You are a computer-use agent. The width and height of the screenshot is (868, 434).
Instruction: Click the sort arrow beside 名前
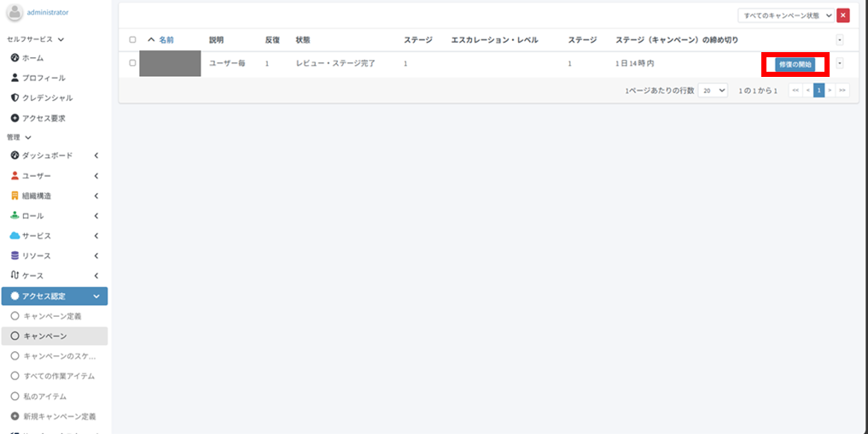(x=151, y=40)
